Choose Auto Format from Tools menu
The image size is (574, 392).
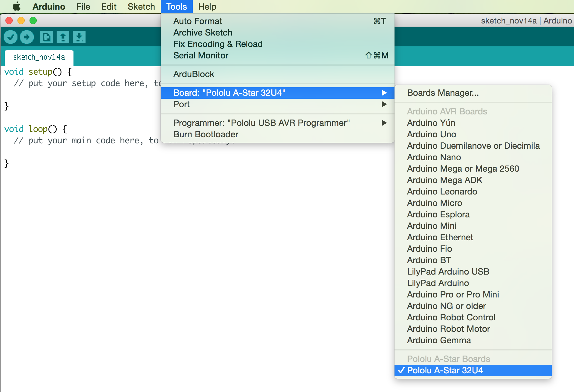278,21
